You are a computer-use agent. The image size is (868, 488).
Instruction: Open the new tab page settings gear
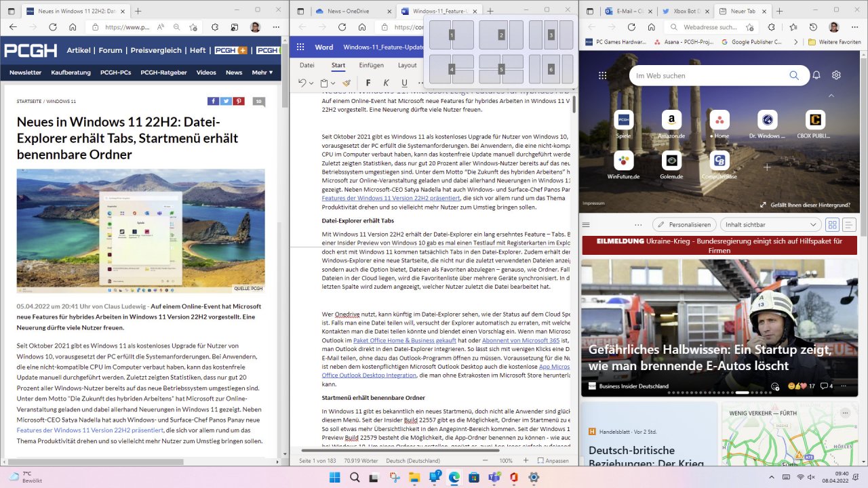point(837,75)
